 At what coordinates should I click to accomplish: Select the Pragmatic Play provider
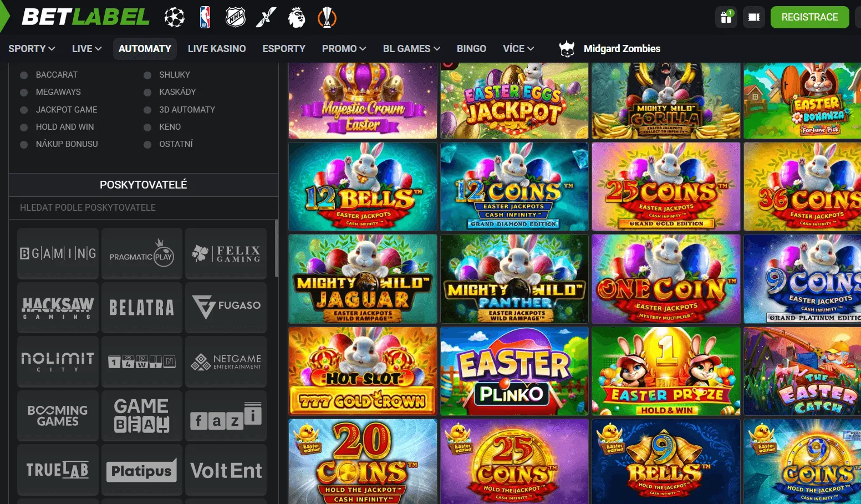coord(141,253)
